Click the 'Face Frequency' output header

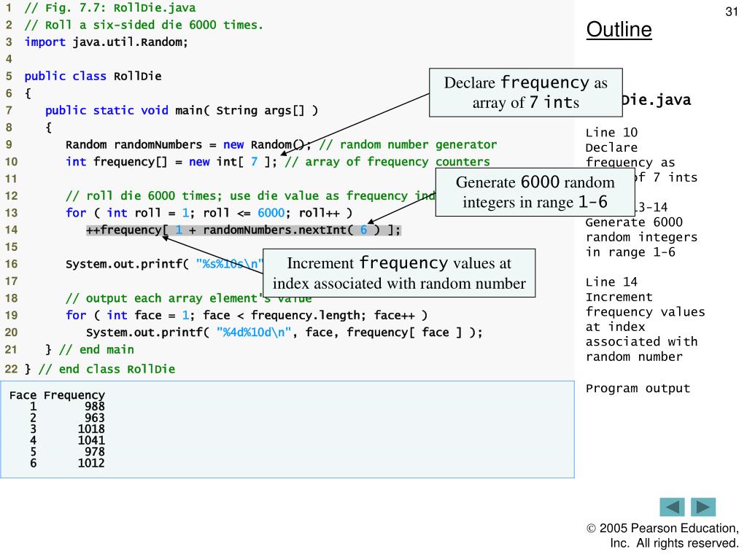click(x=57, y=395)
